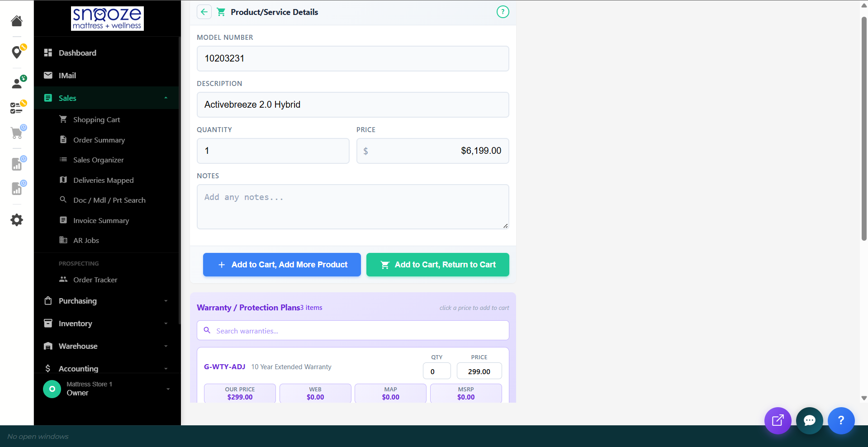Click the "Warranty / Protection Plans" heading
The height and width of the screenshot is (447, 868).
tap(248, 308)
